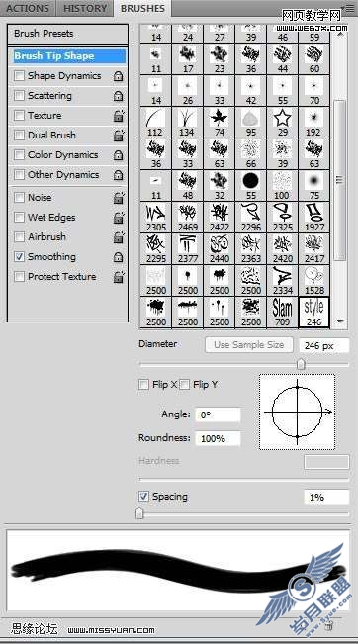The width and height of the screenshot is (358, 644).
Task: Click the Diameter slider handle
Action: coord(301,364)
